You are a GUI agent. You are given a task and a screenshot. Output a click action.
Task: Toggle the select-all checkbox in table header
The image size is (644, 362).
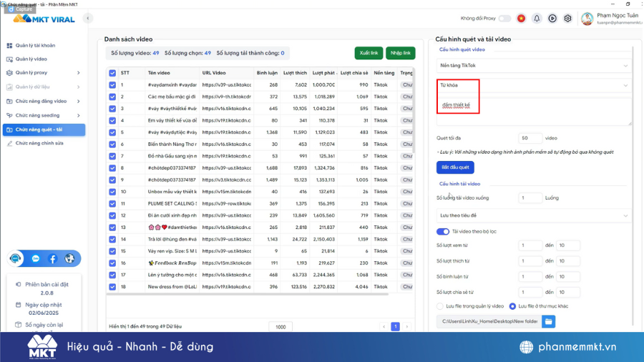(x=112, y=73)
